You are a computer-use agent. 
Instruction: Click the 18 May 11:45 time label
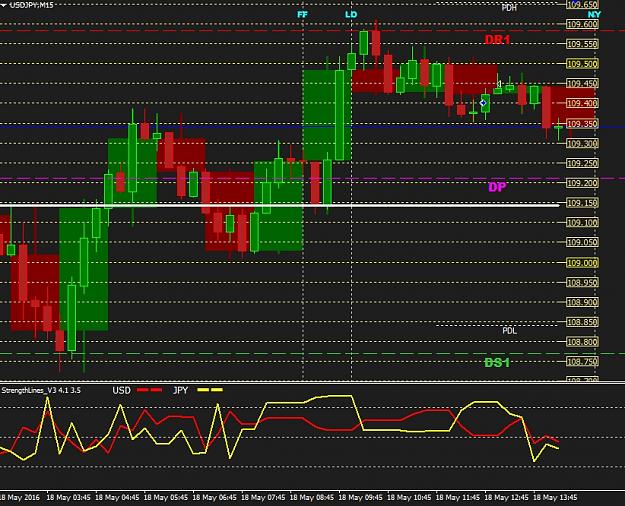point(458,498)
